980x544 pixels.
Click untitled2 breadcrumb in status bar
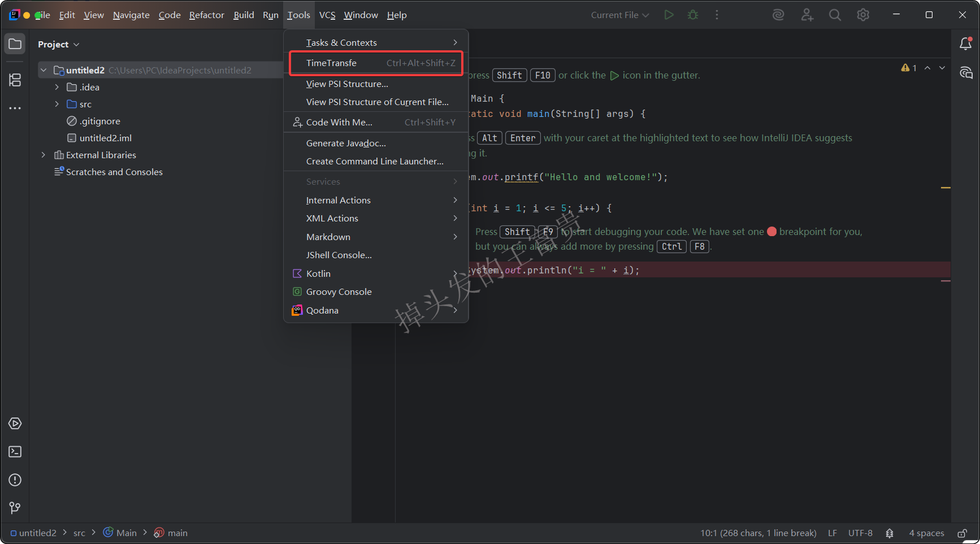pyautogui.click(x=33, y=533)
